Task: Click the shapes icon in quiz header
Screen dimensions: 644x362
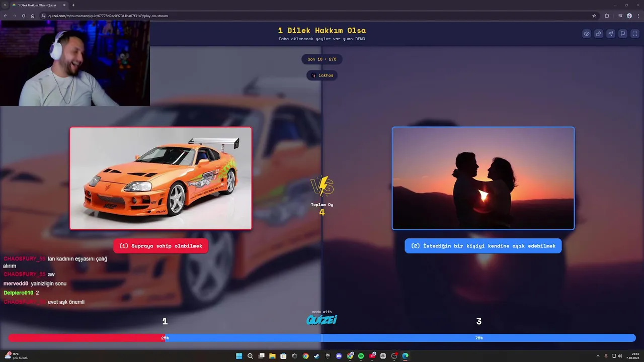Action: 599,34
